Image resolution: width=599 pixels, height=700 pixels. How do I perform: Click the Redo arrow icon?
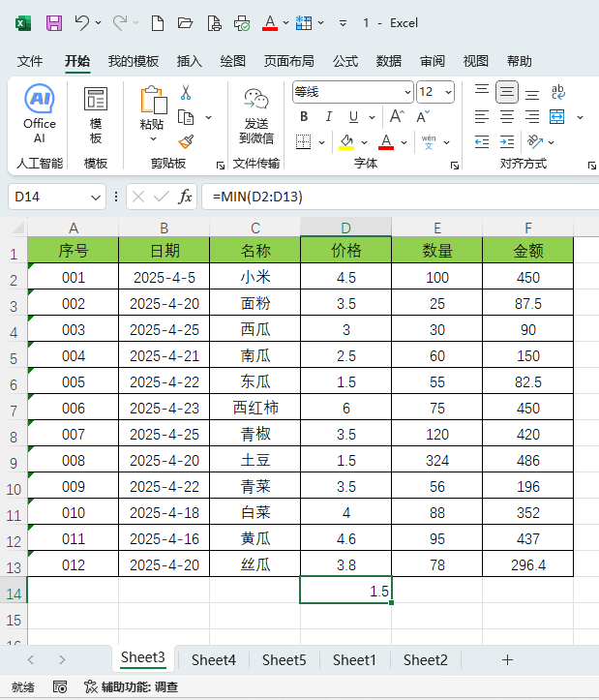[120, 23]
